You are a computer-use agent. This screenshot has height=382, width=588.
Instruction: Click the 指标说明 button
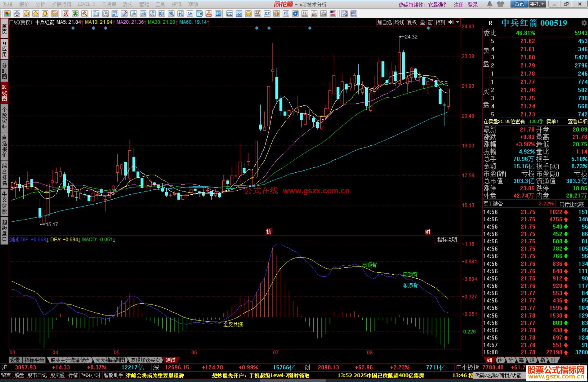tap(447, 240)
